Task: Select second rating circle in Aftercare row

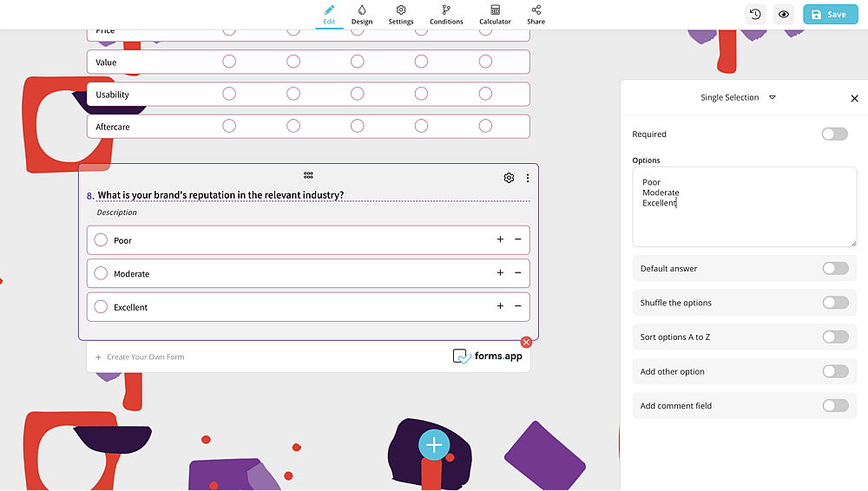Action: (x=293, y=126)
